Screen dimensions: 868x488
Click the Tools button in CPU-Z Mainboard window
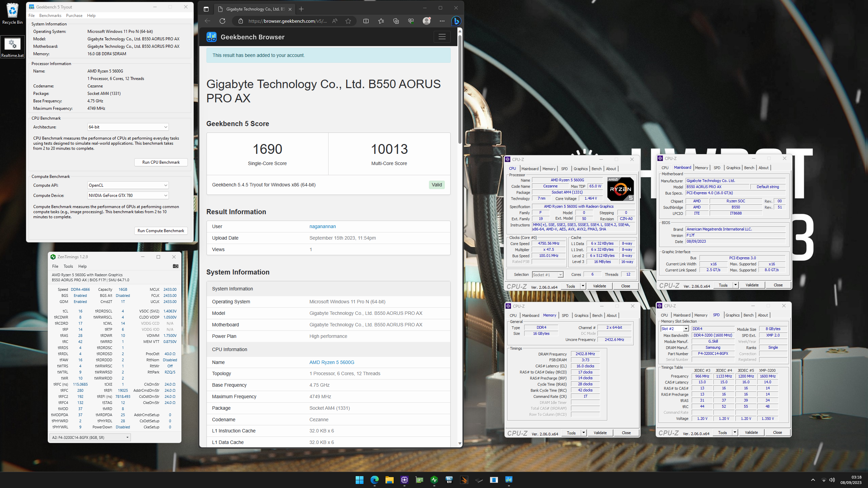point(723,285)
